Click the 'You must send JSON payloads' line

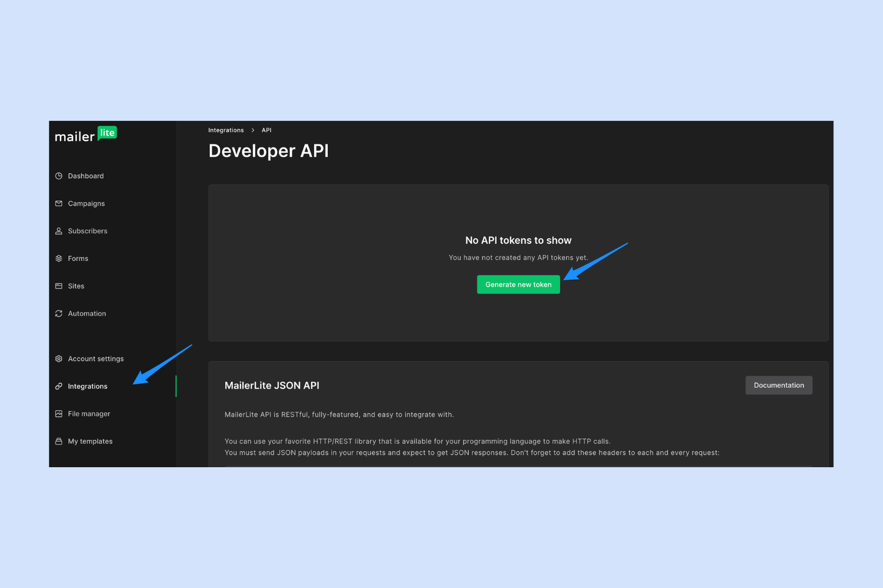(472, 453)
